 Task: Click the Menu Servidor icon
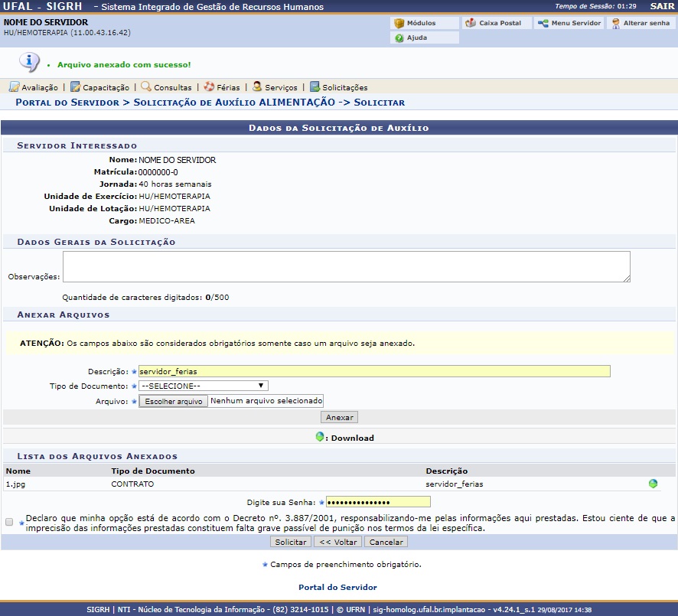coord(543,23)
